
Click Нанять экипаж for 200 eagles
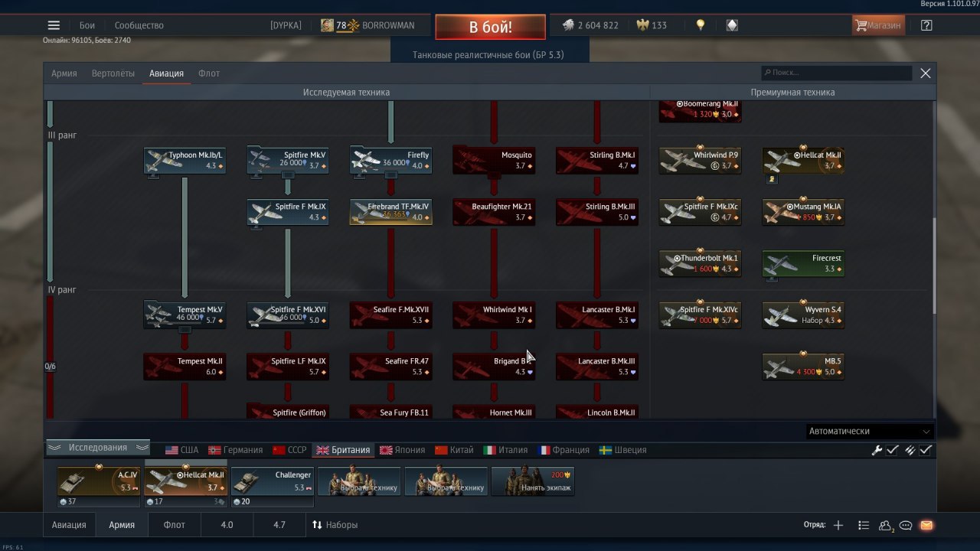click(x=532, y=481)
